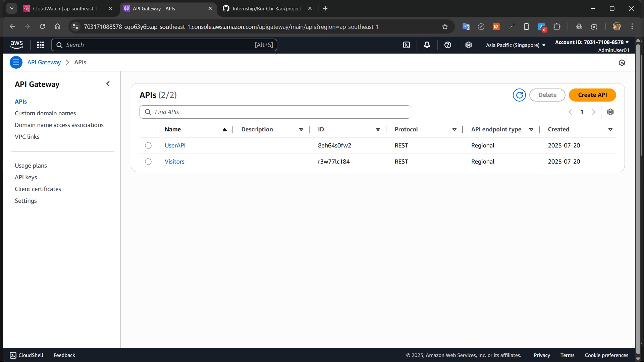This screenshot has width=644, height=362.
Task: Sort by API endpoint type arrow
Action: 531,130
